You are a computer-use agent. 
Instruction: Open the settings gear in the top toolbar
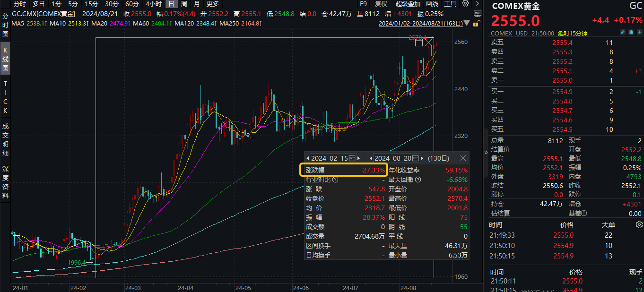click(x=465, y=4)
